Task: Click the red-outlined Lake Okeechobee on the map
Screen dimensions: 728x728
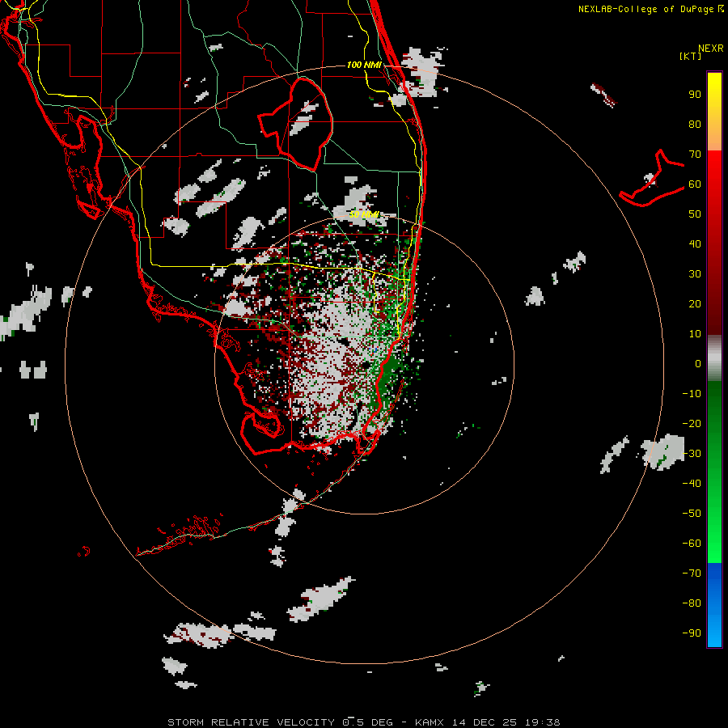Action: tap(296, 124)
